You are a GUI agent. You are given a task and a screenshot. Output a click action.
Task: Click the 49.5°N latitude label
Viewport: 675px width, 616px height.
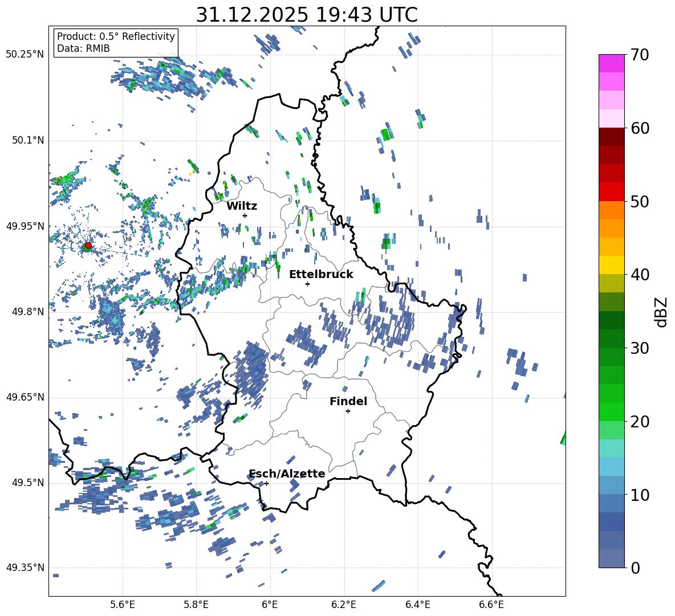tap(27, 483)
